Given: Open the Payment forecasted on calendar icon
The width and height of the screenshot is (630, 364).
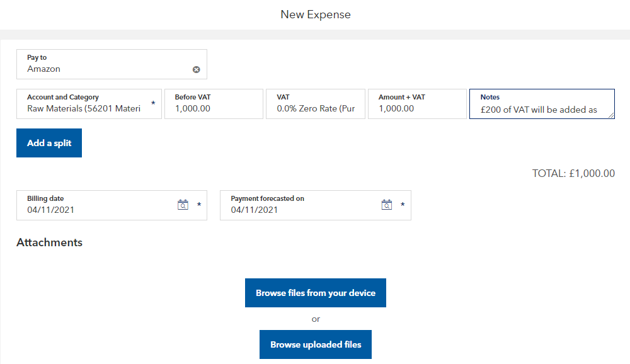Looking at the screenshot, I should [x=387, y=205].
